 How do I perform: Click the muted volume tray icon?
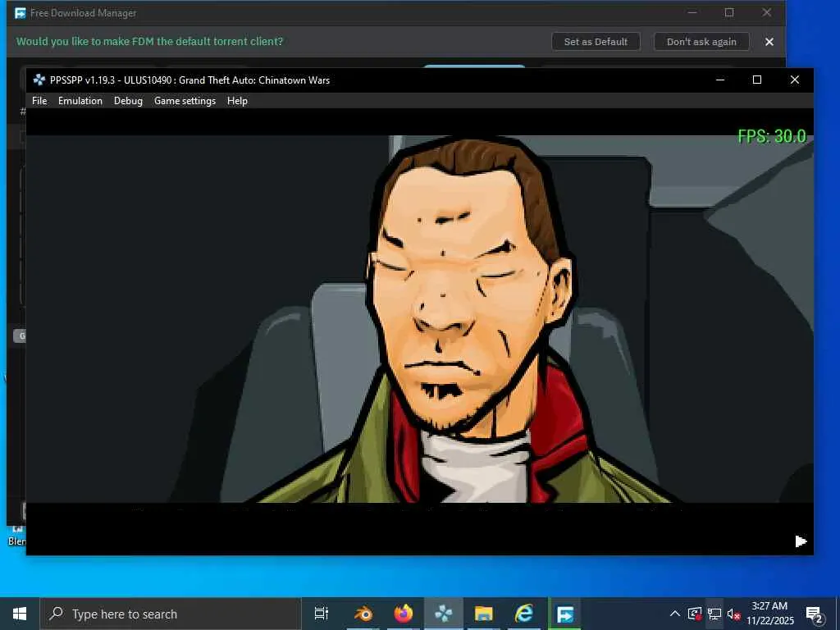733,614
